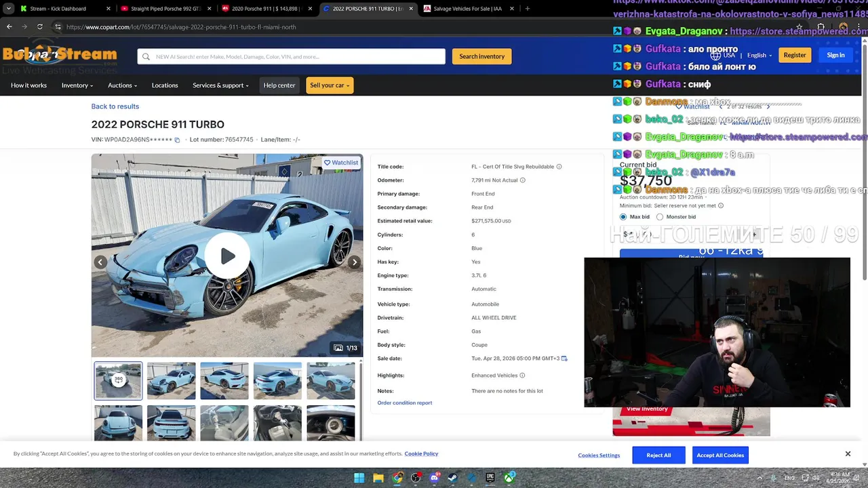
Task: Expand the Sell your car dropdown
Action: pos(330,85)
